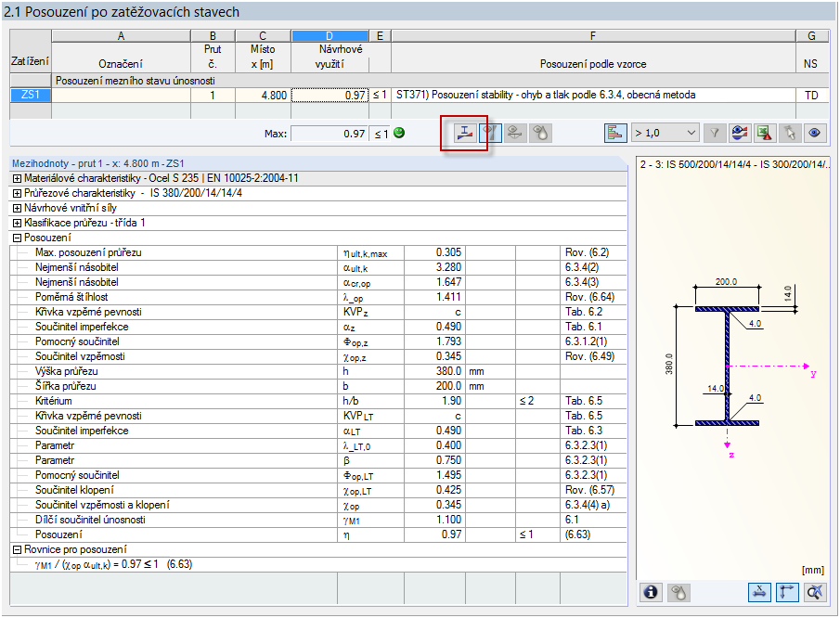Select 'Součinitel vzpěrnosti a klopení' row
Image resolution: width=840 pixels, height=618 pixels.
tap(318, 505)
